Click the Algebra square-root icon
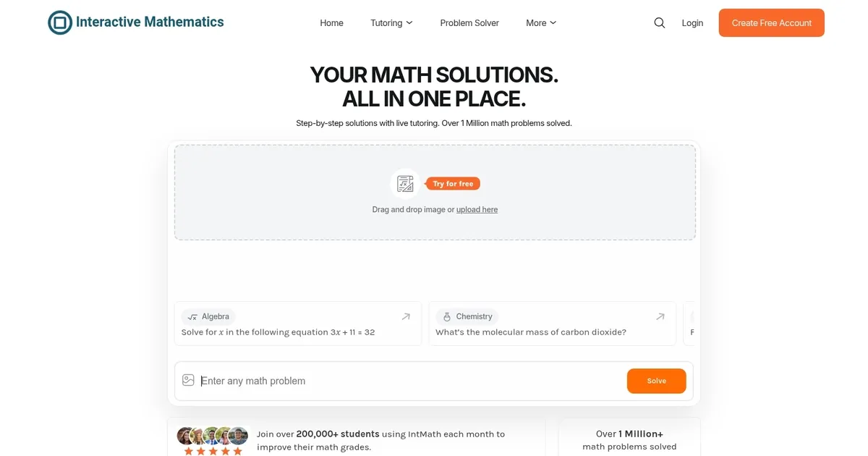Image resolution: width=868 pixels, height=456 pixels. coord(192,317)
